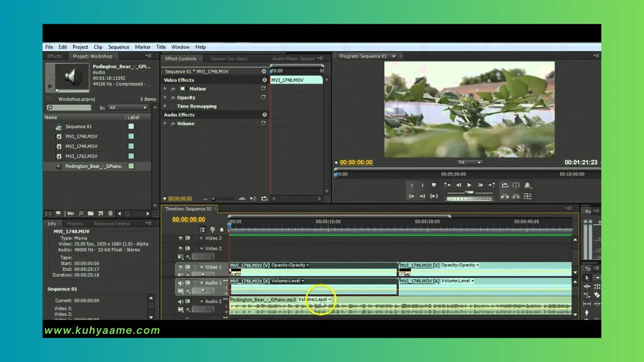Step forward one frame in Program monitor
The width and height of the screenshot is (644, 362).
tap(480, 185)
